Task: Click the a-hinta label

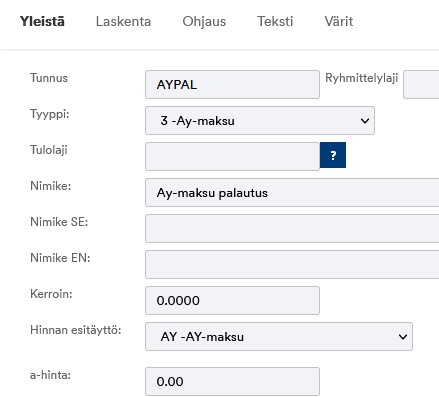Action: tap(50, 375)
